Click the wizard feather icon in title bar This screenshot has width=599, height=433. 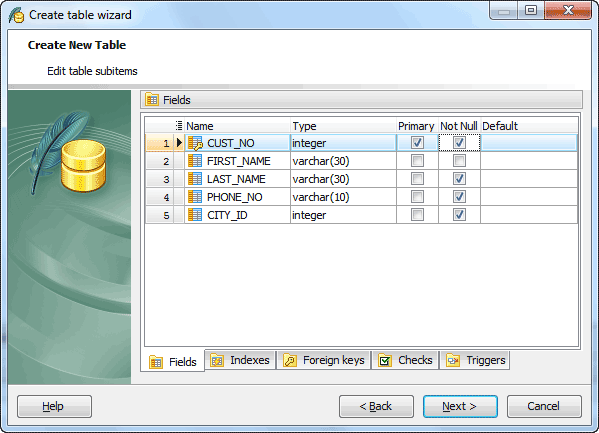pyautogui.click(x=16, y=15)
